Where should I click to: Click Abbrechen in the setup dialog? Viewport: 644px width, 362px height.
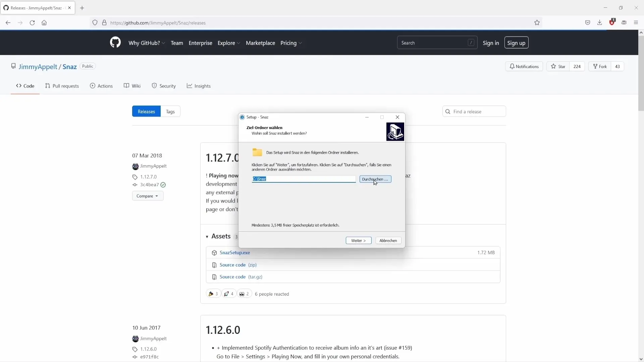(x=388, y=241)
